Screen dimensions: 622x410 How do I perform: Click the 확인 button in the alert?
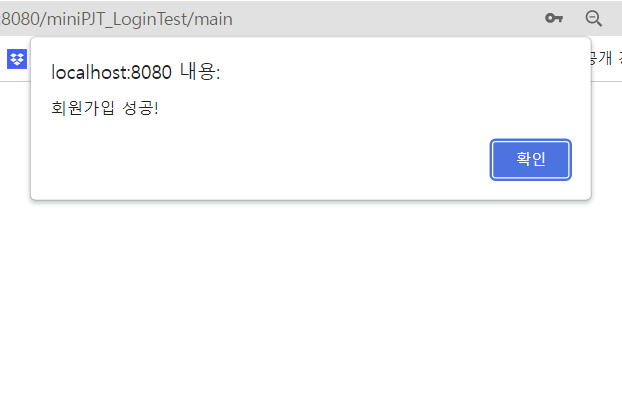click(x=530, y=159)
